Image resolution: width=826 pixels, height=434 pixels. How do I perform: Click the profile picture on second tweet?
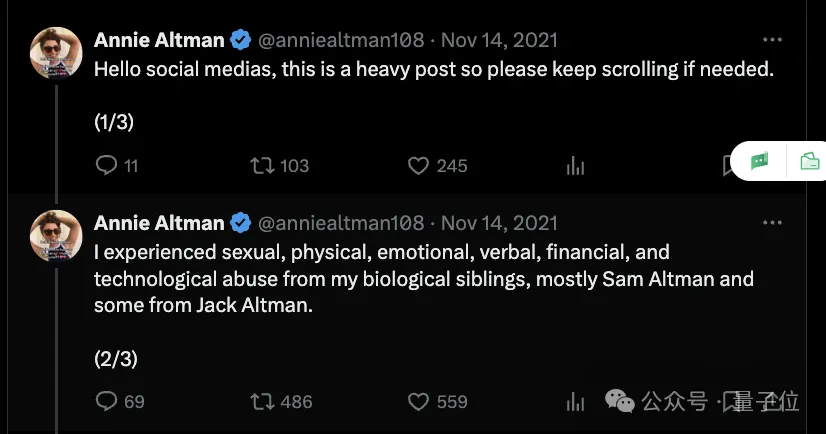coord(56,234)
